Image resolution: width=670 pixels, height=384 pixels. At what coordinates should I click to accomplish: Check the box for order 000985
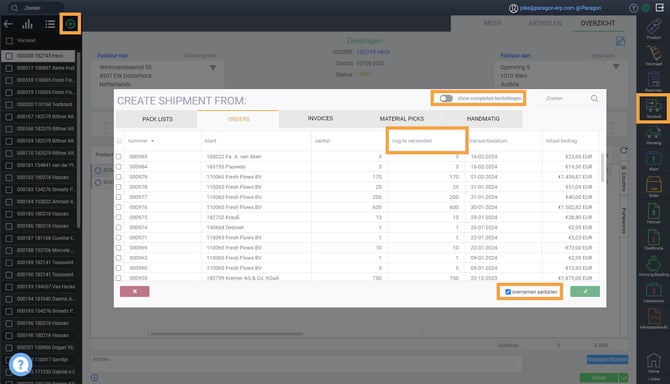click(x=119, y=157)
